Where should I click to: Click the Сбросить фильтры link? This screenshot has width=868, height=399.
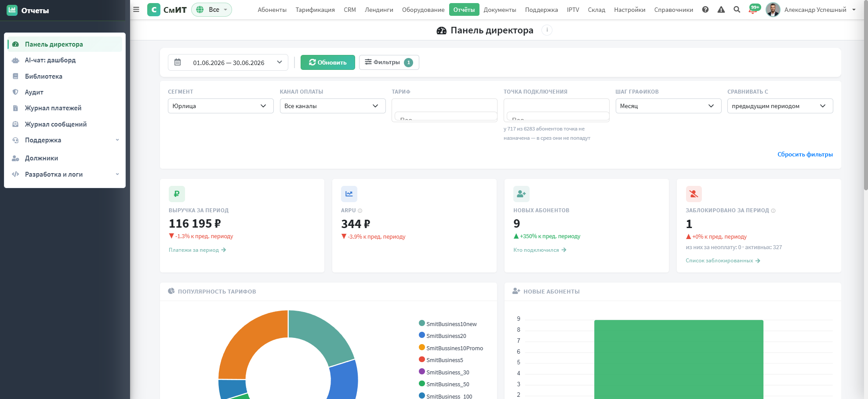click(805, 154)
